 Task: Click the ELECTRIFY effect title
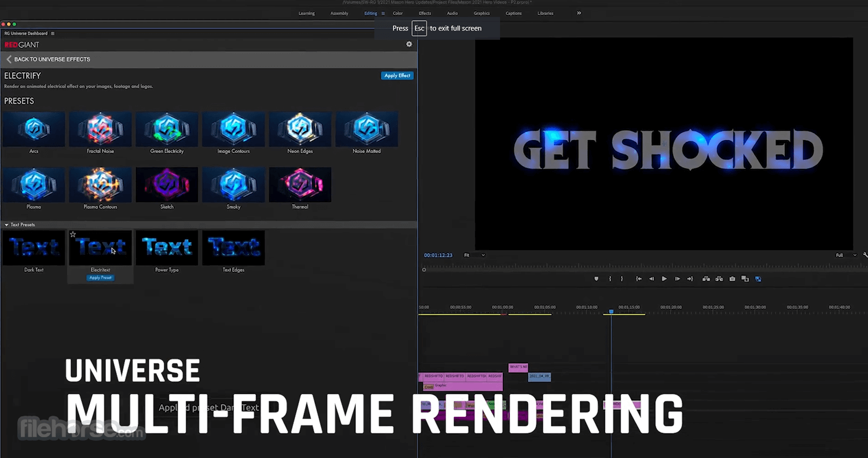[23, 76]
